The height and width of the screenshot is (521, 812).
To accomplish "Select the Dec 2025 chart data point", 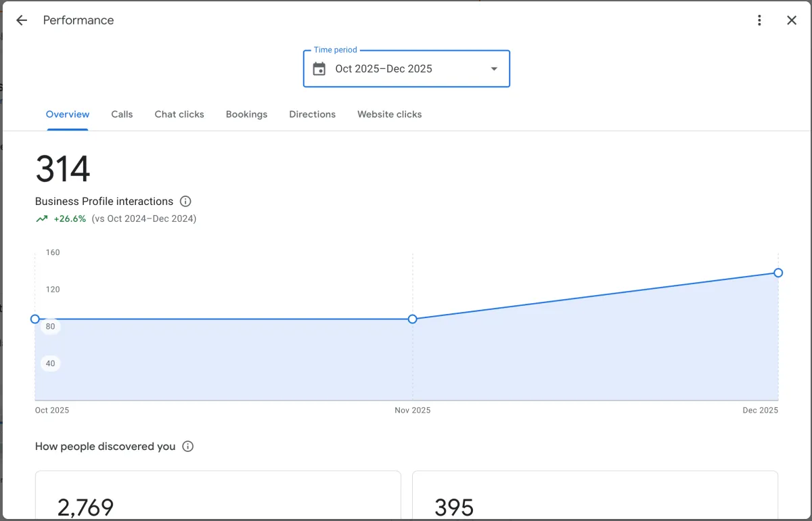I will [778, 273].
